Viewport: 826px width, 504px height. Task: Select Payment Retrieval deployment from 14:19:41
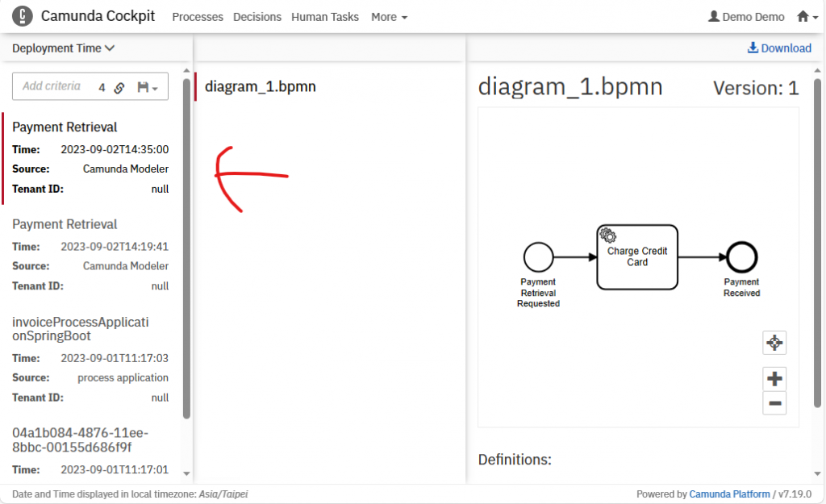90,255
